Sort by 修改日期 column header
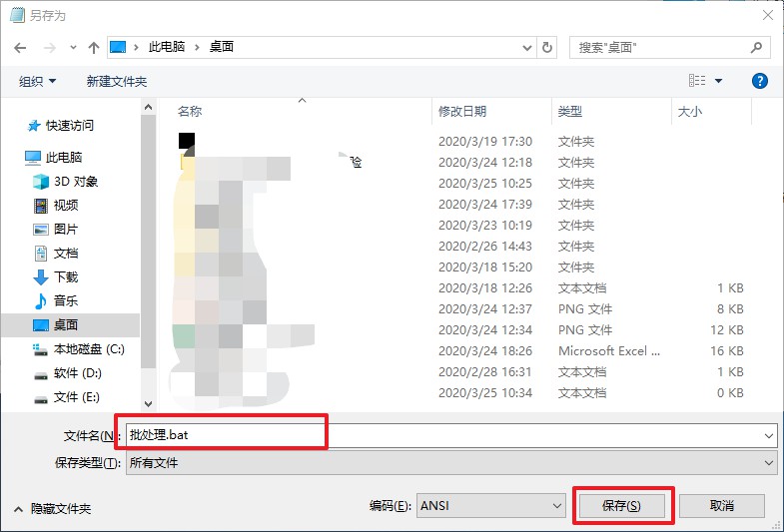Viewport: 784px width, 532px height. [462, 112]
